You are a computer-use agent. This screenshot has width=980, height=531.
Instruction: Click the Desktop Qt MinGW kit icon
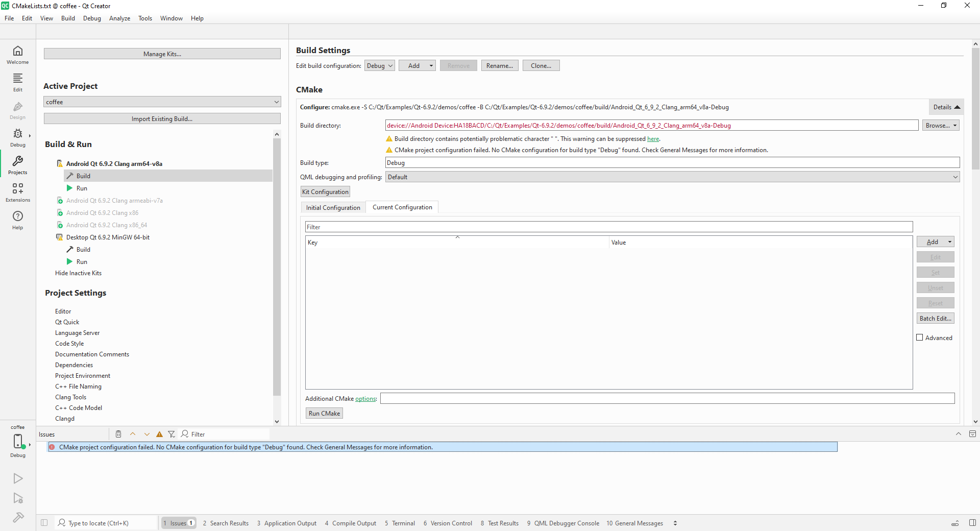pyautogui.click(x=59, y=237)
